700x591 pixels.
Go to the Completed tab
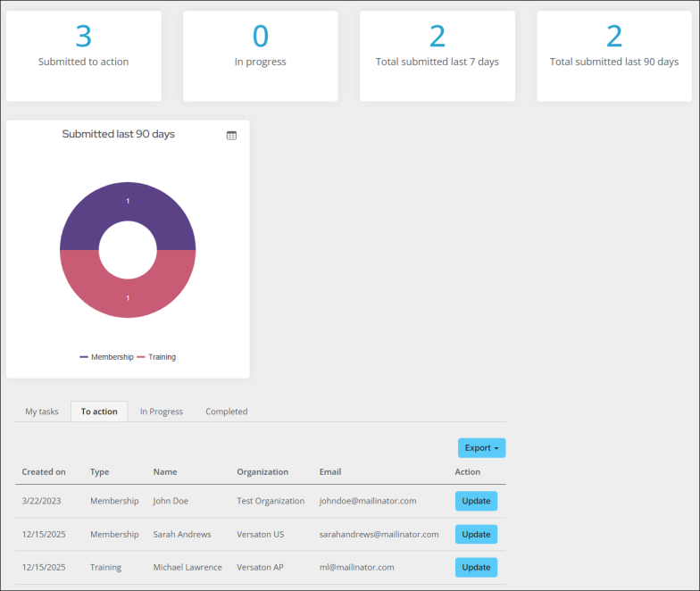click(x=227, y=412)
